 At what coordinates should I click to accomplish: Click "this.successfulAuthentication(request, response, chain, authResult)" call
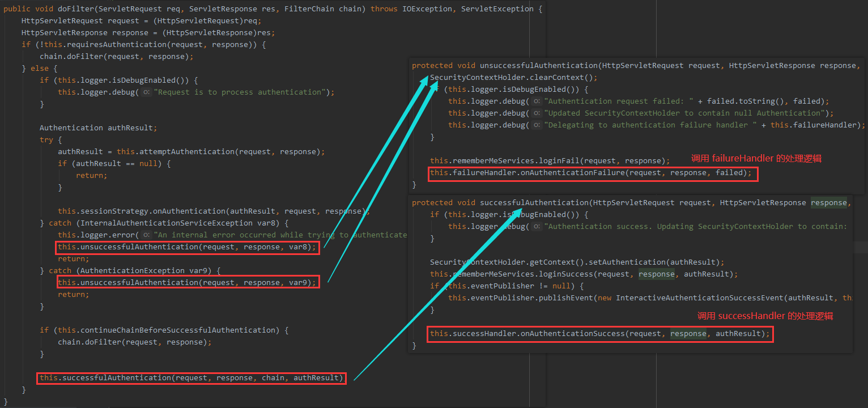(192, 378)
